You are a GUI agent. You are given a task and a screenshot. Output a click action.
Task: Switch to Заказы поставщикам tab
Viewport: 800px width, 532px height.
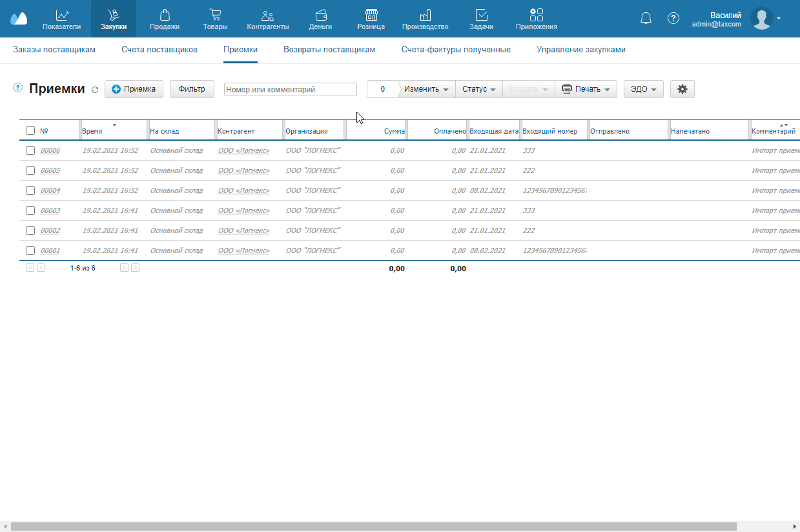(x=54, y=50)
